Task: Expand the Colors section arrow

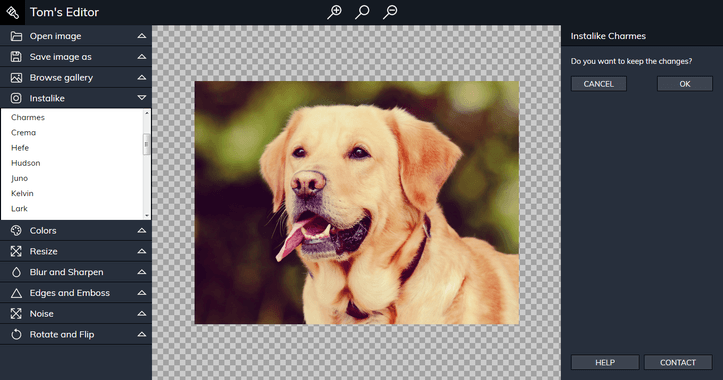Action: pyautogui.click(x=142, y=230)
